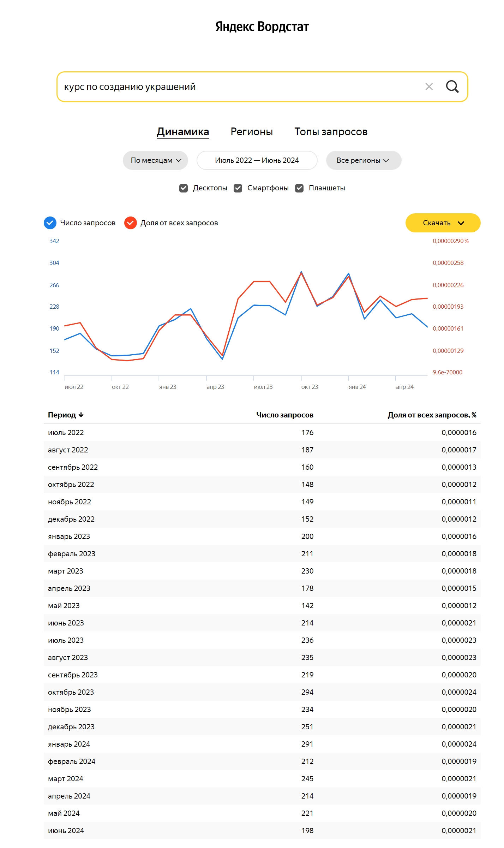Click the октябрь 2022 period cell
Viewport: 504px width, 848px height.
[x=71, y=485]
